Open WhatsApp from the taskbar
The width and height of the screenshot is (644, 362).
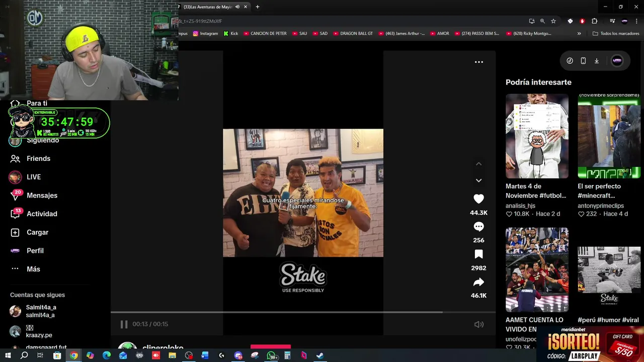272,355
